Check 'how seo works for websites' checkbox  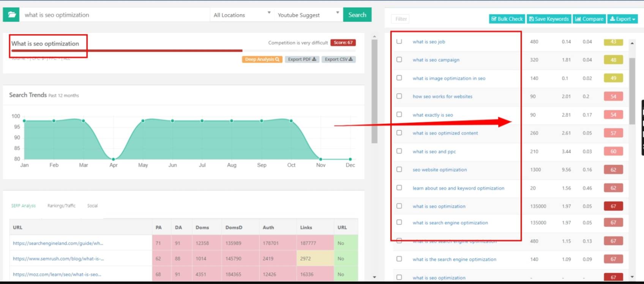click(399, 96)
